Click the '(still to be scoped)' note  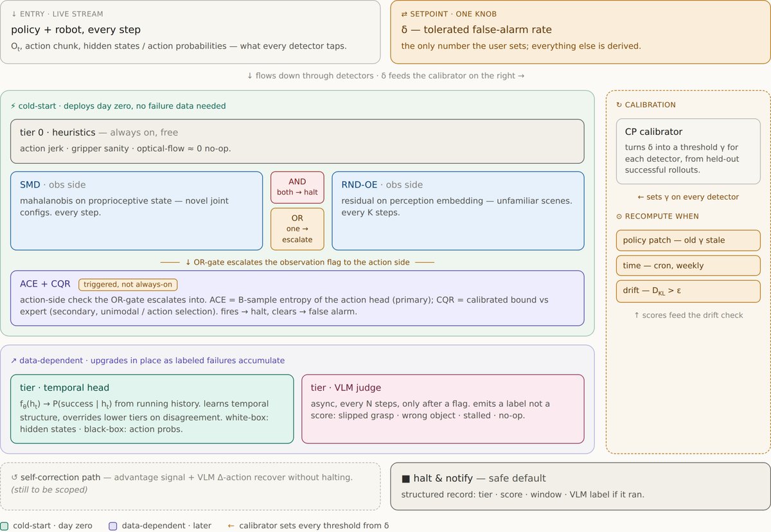49,490
